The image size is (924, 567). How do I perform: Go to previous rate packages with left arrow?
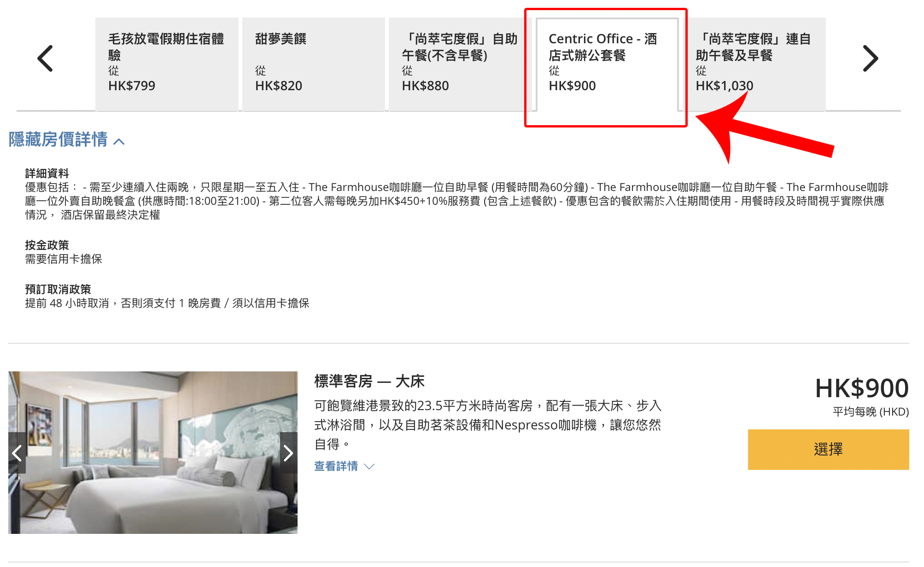[45, 58]
